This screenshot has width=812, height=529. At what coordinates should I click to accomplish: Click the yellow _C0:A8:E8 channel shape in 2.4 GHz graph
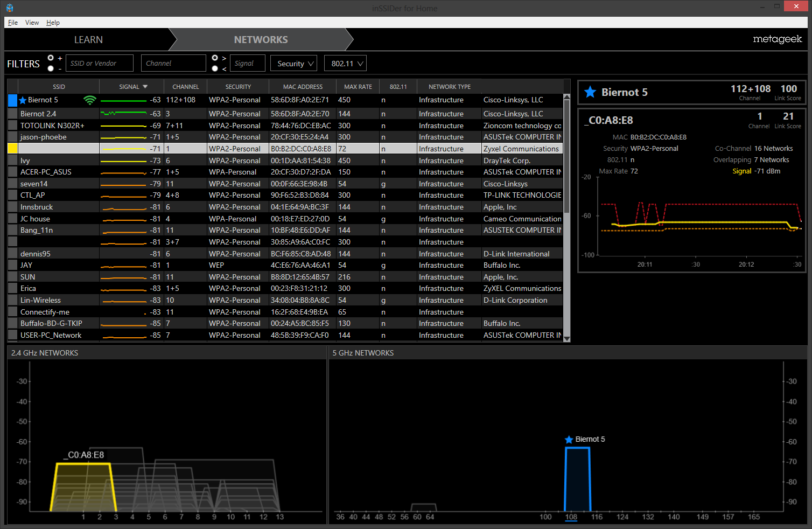click(x=83, y=488)
